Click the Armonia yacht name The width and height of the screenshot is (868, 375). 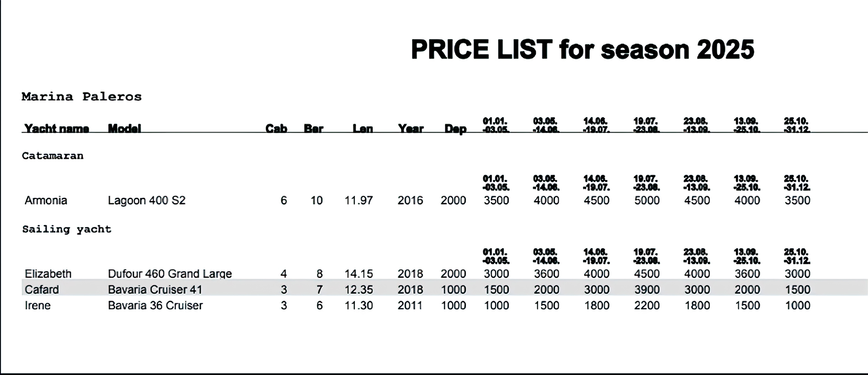click(46, 200)
